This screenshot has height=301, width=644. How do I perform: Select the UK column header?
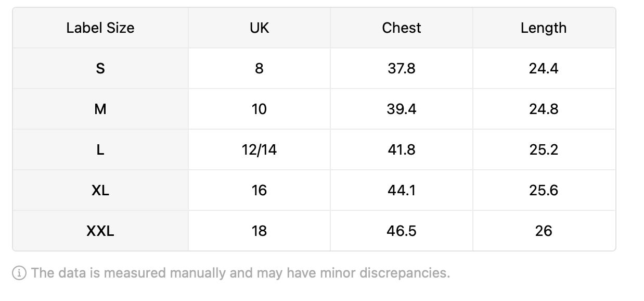pos(259,28)
